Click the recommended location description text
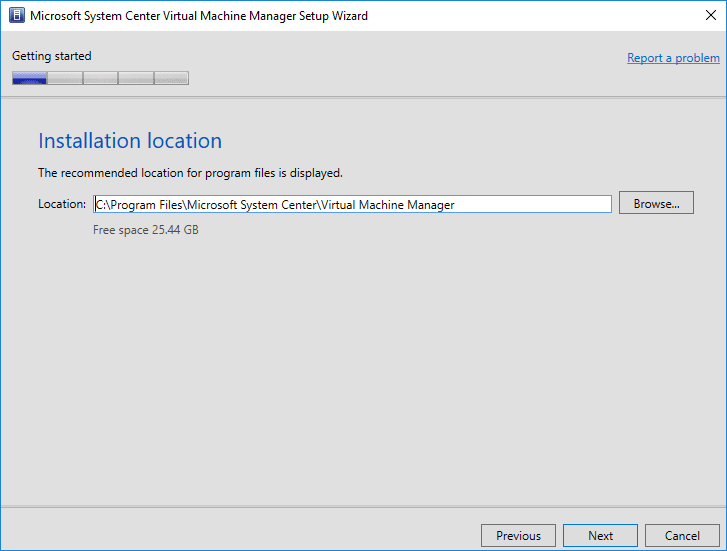 click(190, 173)
